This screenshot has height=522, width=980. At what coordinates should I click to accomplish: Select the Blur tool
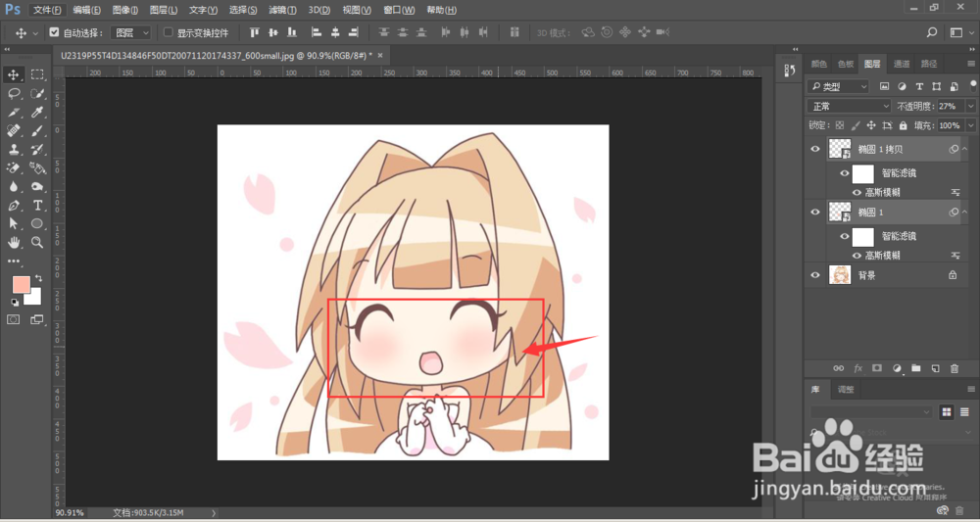coord(13,187)
